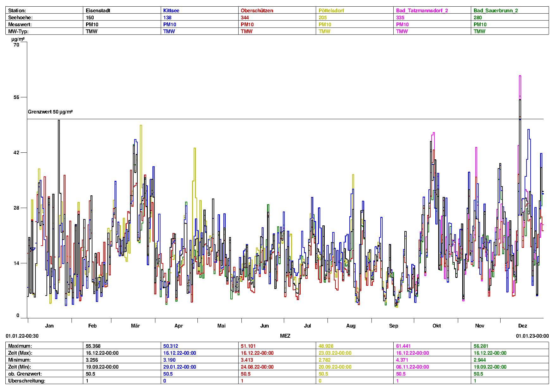Click Oberschützen maximum value 51.101
This screenshot has height=392, width=555.
click(x=248, y=346)
